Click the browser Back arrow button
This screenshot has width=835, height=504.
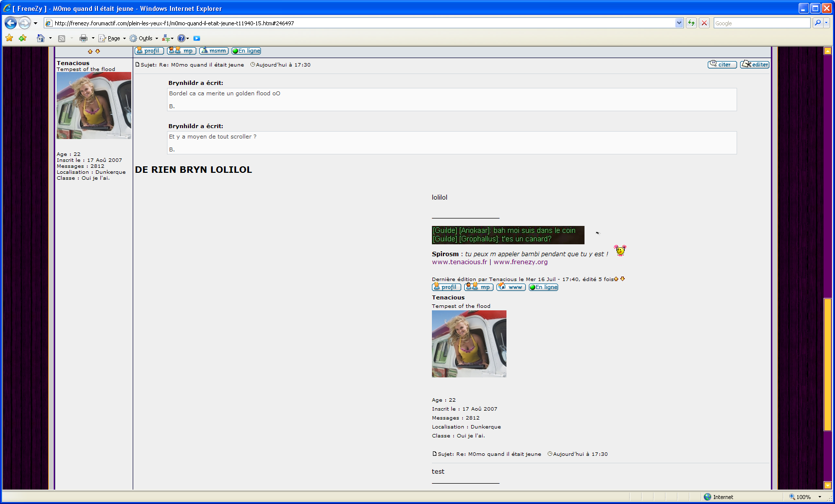10,23
